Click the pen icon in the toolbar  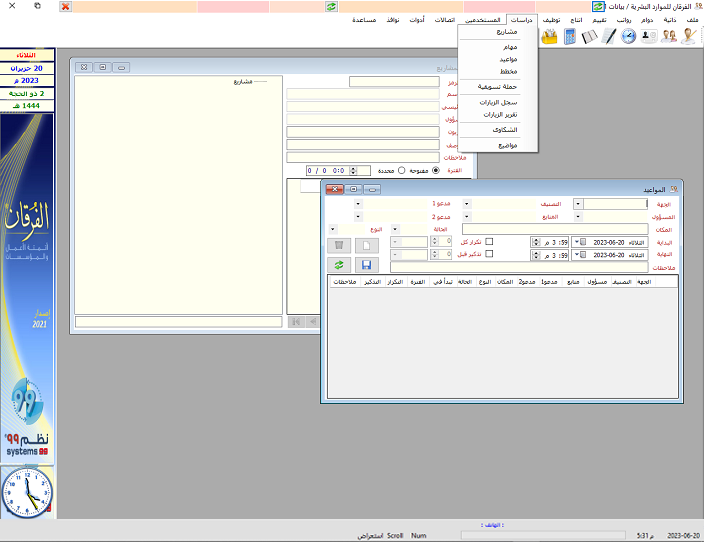pos(609,36)
